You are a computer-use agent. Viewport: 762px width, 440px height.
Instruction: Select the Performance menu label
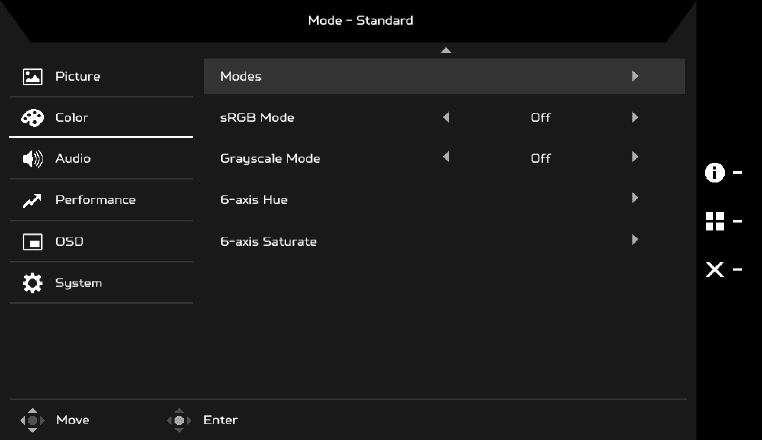[x=95, y=200]
